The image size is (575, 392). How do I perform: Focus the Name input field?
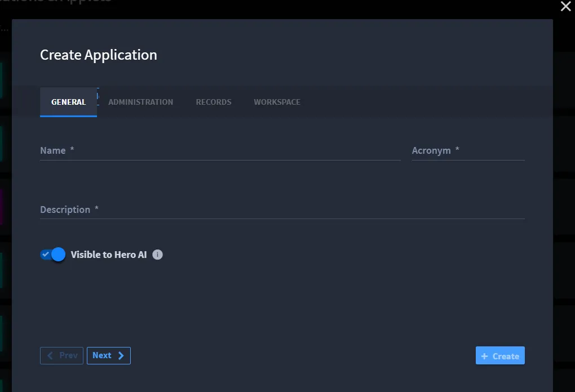tap(220, 150)
